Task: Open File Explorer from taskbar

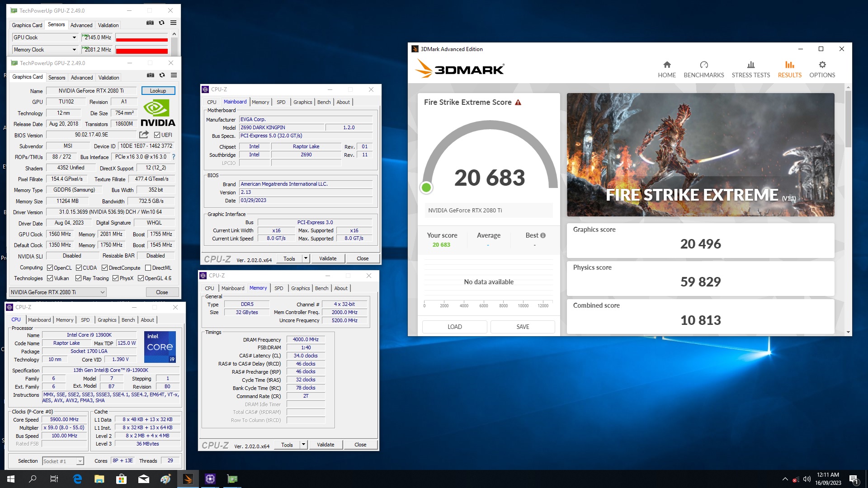Action: coord(99,479)
